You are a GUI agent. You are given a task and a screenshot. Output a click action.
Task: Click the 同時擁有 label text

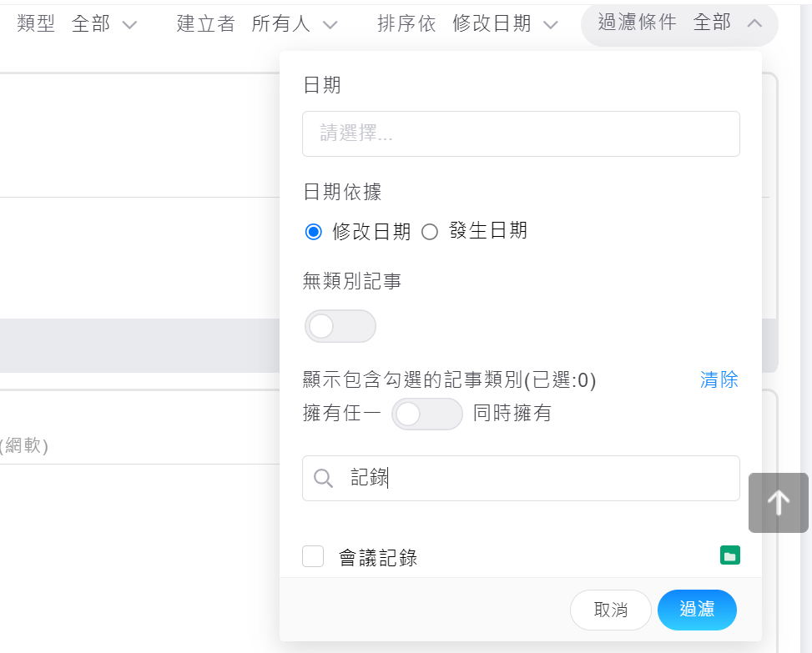(512, 413)
